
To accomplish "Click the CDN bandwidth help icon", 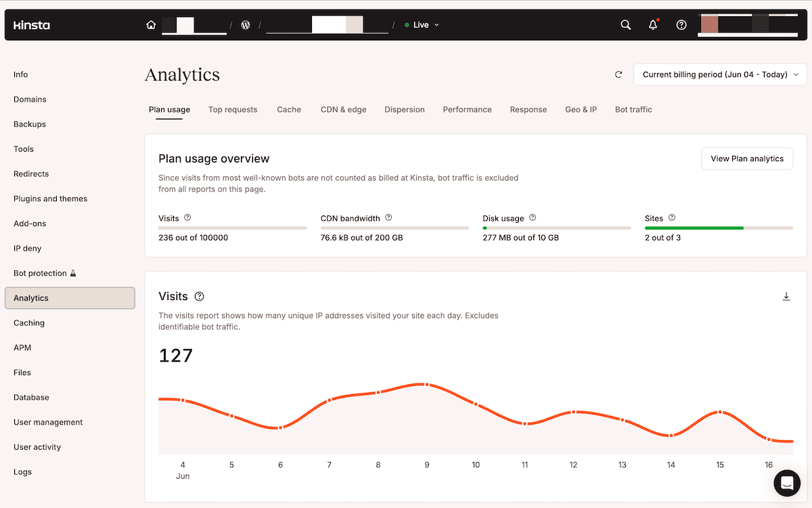I will tap(388, 217).
